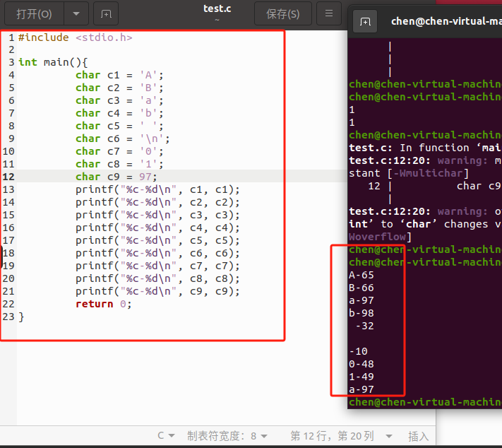Viewport: 502px width, 448px height.
Task: Click the new tab icon in terminal
Action: [x=365, y=22]
